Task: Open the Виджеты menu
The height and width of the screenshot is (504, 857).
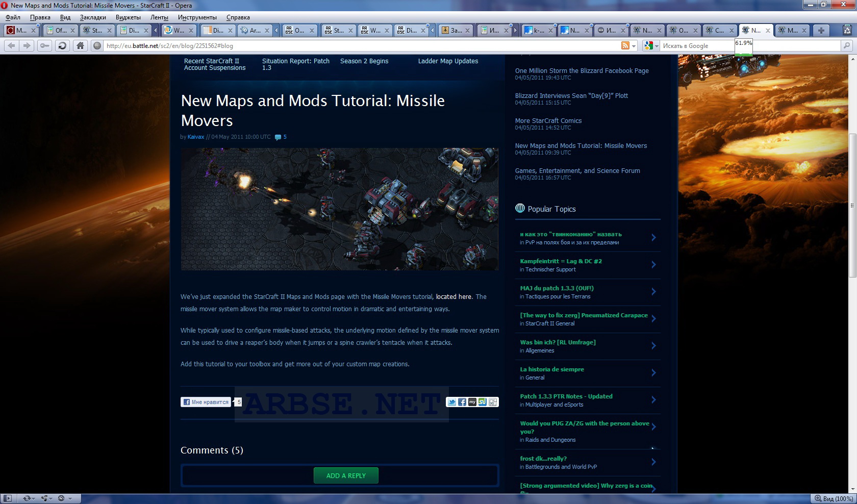Action: (x=128, y=17)
